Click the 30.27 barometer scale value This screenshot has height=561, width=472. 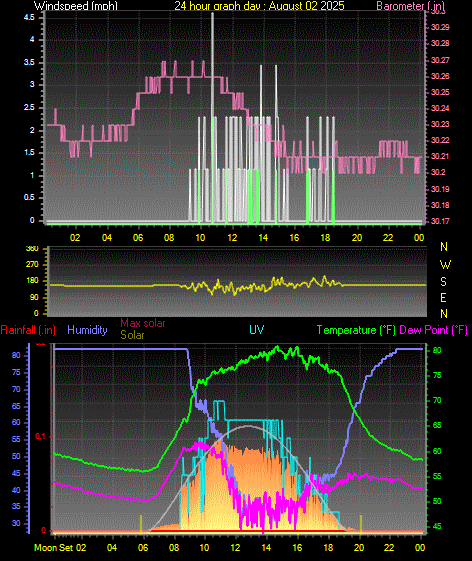pos(440,60)
